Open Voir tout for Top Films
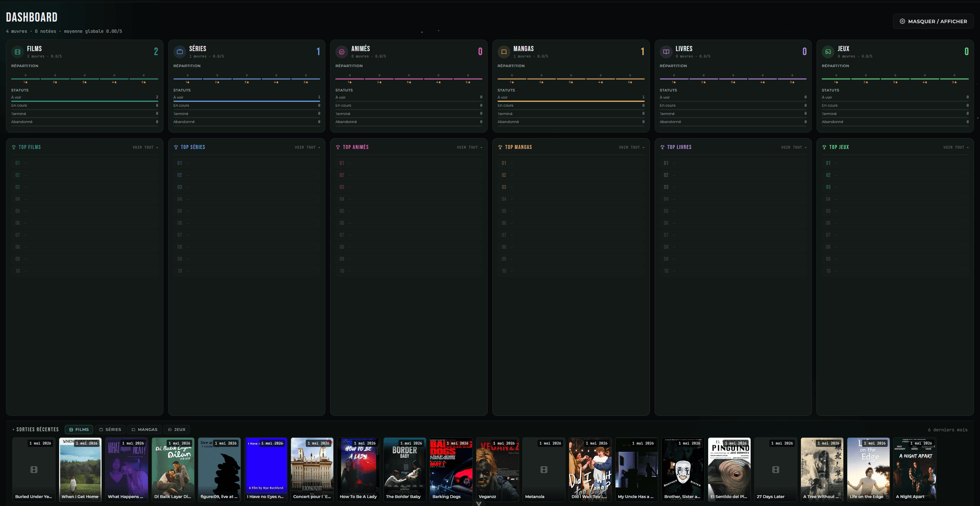The height and width of the screenshot is (506, 980). click(x=145, y=147)
